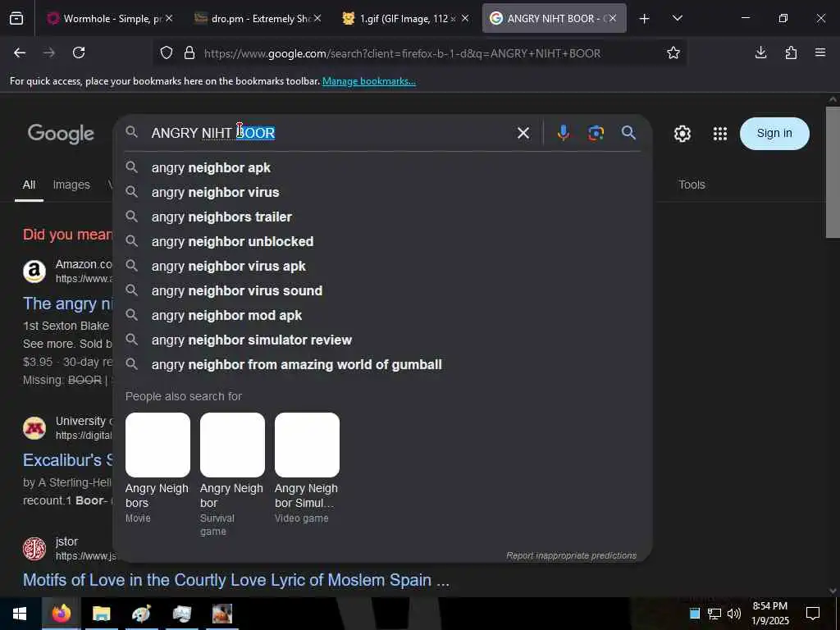The image size is (840, 630).
Task: Open File Explorer from taskbar
Action: (101, 614)
